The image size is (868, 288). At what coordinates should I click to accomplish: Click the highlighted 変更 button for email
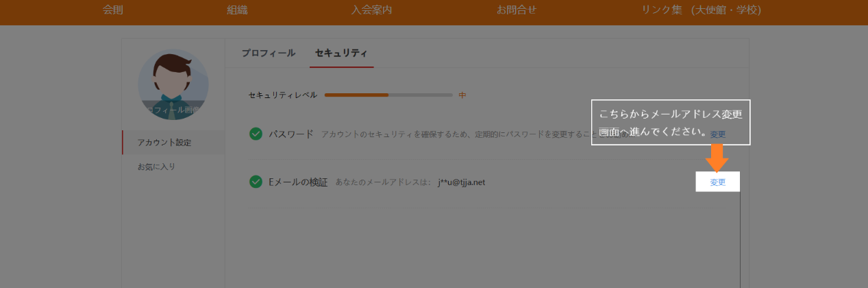(x=717, y=182)
